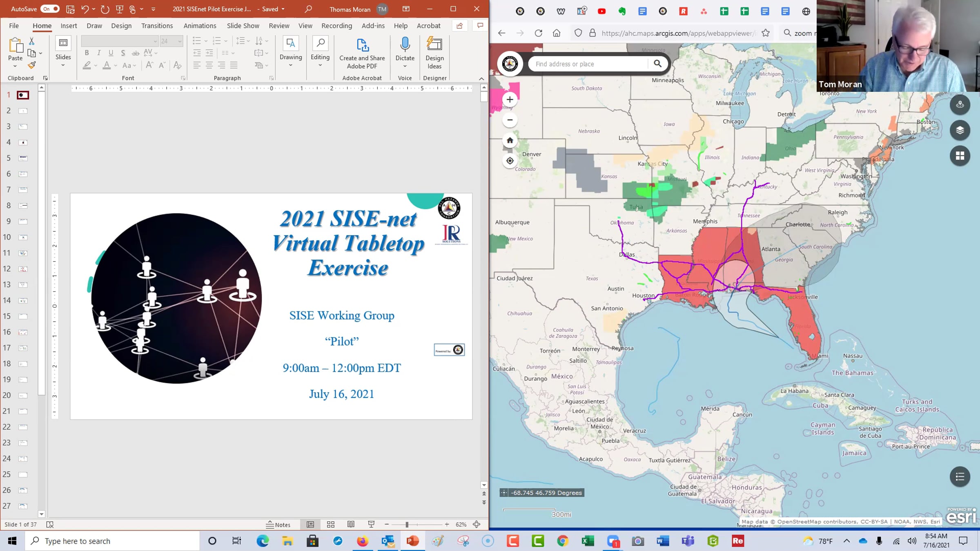Click the map home extent button
The width and height of the screenshot is (980, 551).
click(510, 140)
